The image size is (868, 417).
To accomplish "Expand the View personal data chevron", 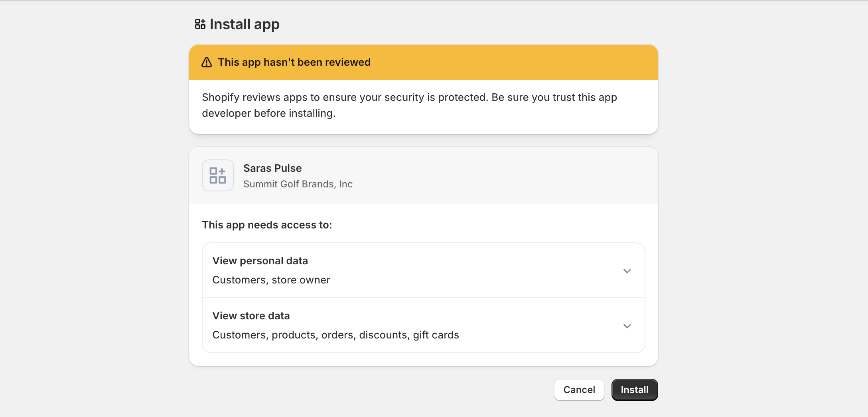I will (627, 271).
